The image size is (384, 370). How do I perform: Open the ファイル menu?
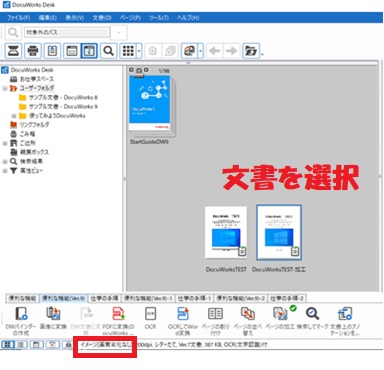(x=19, y=18)
